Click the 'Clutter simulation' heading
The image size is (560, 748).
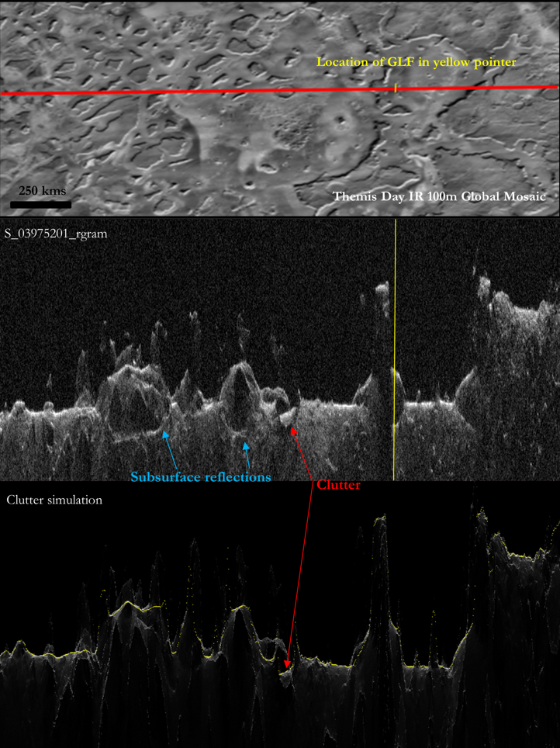54,500
